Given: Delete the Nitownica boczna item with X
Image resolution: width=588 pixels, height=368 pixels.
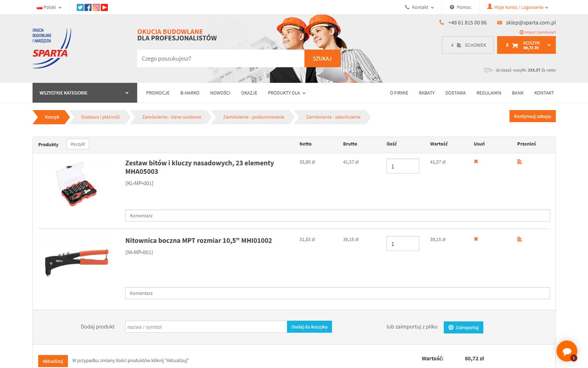Looking at the screenshot, I should (476, 239).
